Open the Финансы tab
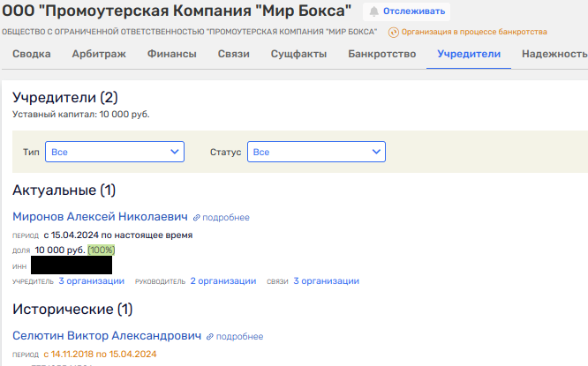This screenshot has width=588, height=366. coord(172,54)
